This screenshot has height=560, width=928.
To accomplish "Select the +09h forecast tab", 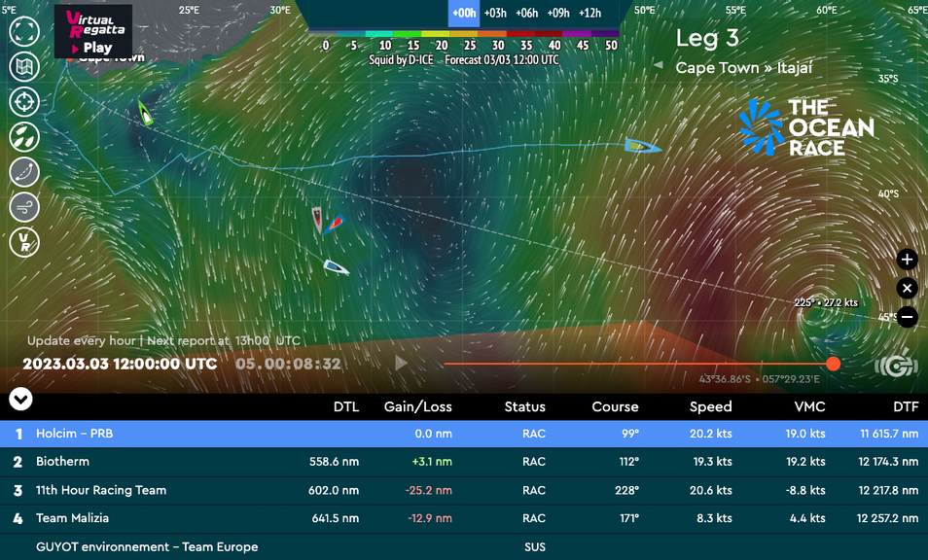I will pyautogui.click(x=558, y=13).
